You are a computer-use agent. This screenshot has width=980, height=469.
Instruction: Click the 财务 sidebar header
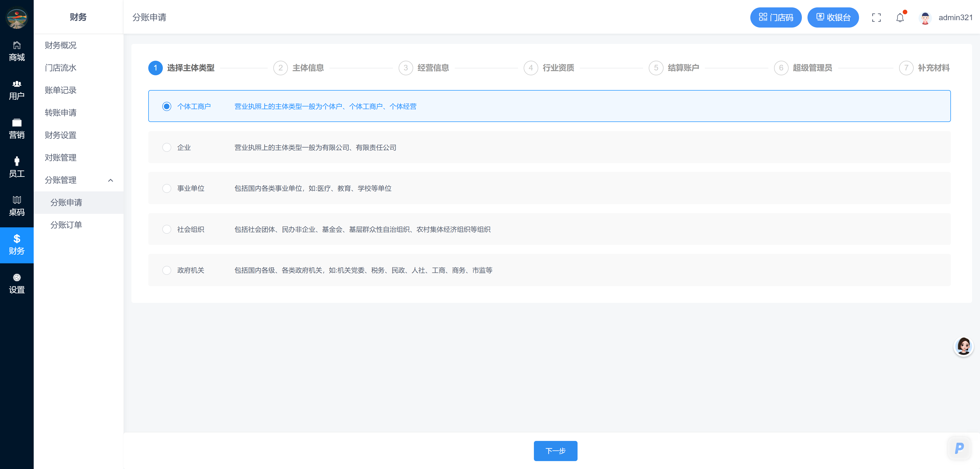[78, 17]
